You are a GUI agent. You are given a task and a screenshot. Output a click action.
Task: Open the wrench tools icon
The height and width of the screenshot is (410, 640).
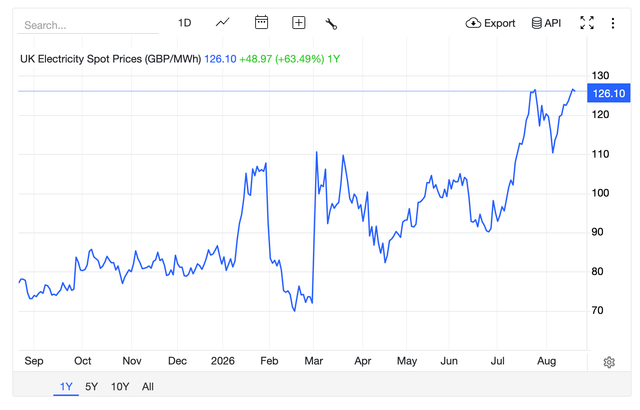(x=331, y=24)
